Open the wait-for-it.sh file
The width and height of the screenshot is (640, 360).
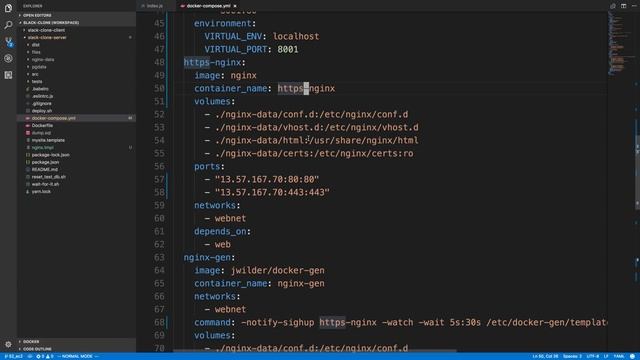pyautogui.click(x=45, y=184)
